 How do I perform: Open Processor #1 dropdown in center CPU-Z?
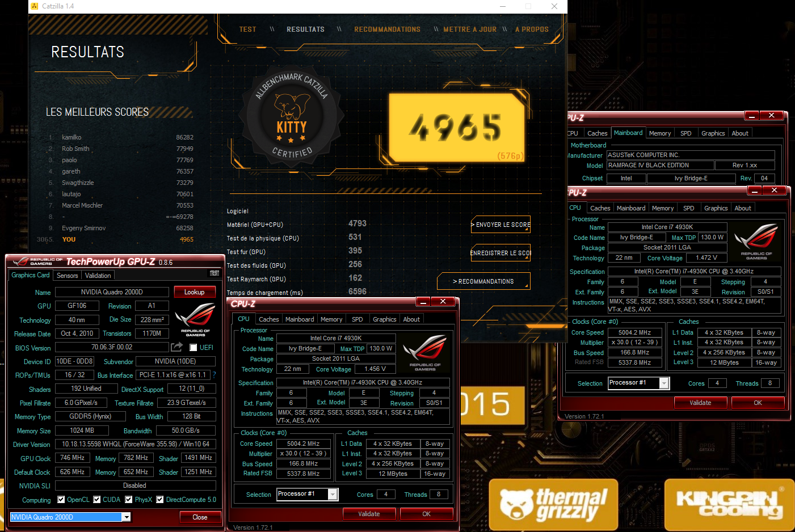(333, 495)
